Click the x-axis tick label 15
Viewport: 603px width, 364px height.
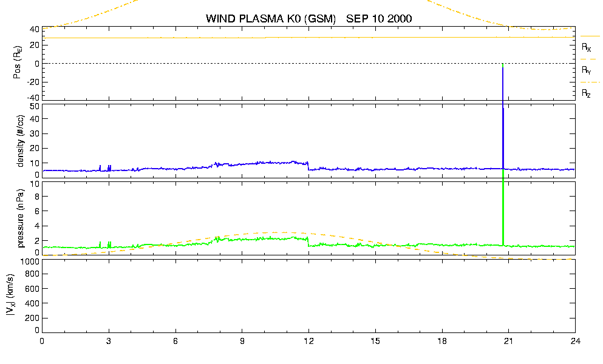pos(375,341)
